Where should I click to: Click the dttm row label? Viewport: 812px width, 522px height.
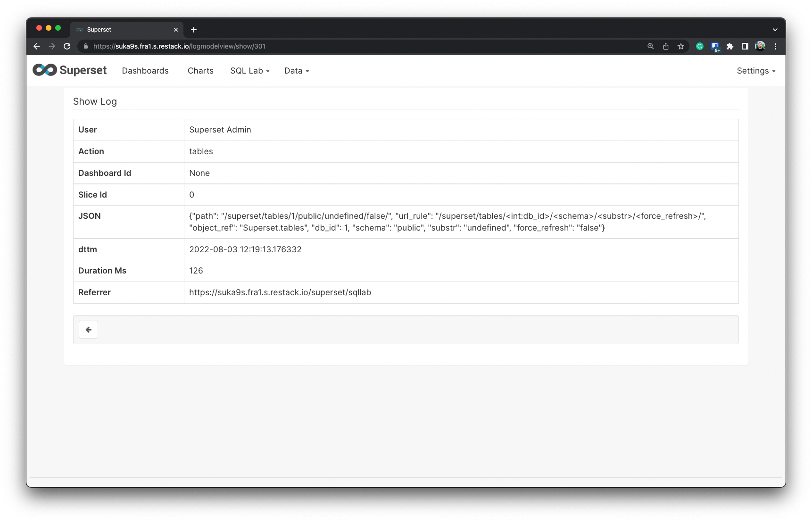pyautogui.click(x=88, y=249)
